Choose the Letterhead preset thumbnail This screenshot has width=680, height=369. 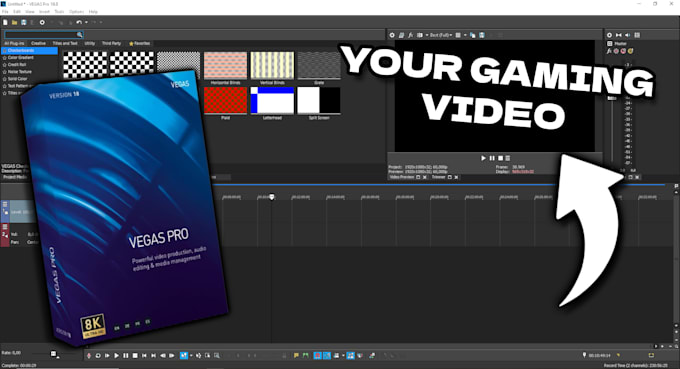click(272, 101)
